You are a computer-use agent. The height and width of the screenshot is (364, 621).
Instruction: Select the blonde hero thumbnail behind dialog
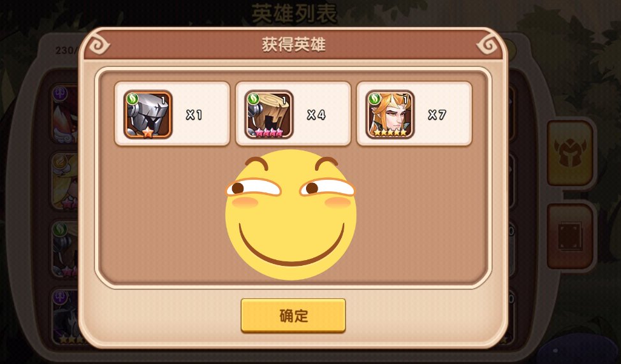(65, 182)
